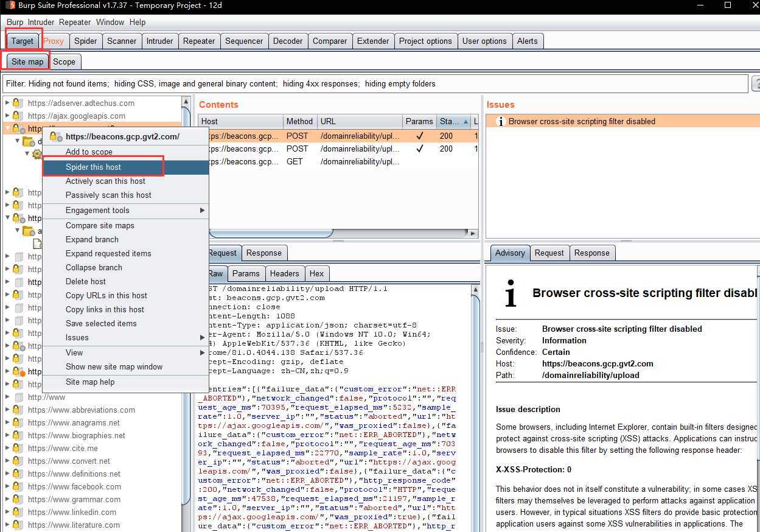Viewport: 760px width, 532px height.
Task: Sort Contents by the Method column header
Action: tap(299, 121)
